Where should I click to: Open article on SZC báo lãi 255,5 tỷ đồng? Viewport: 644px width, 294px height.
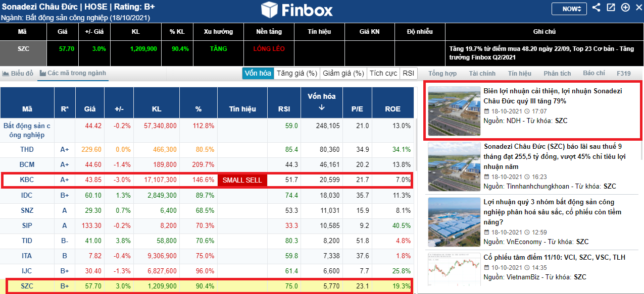555,156
